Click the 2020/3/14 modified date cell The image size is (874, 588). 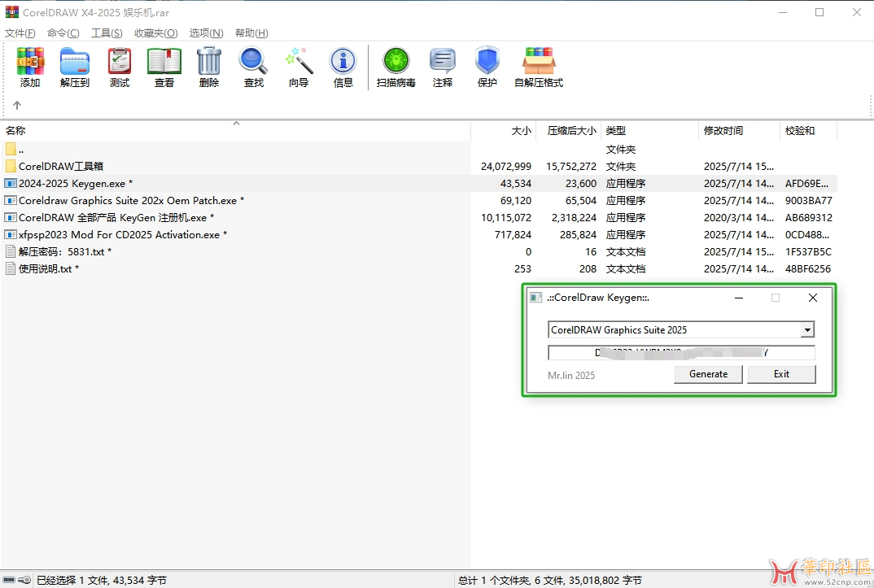[739, 218]
